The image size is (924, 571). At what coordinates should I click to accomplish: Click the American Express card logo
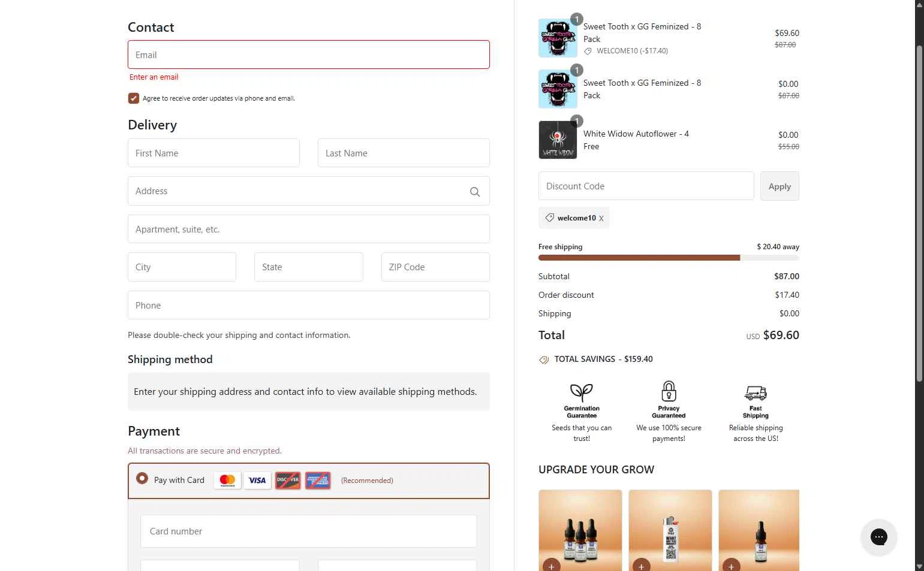point(318,480)
